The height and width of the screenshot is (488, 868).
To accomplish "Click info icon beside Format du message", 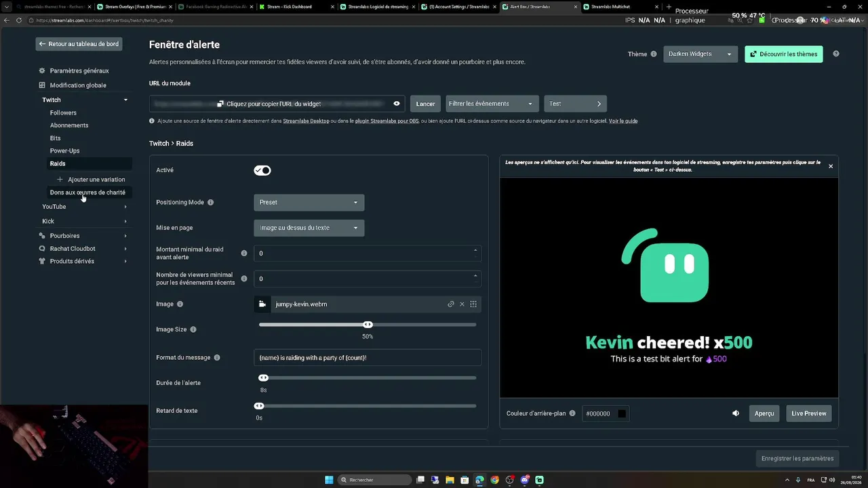I will click(217, 358).
